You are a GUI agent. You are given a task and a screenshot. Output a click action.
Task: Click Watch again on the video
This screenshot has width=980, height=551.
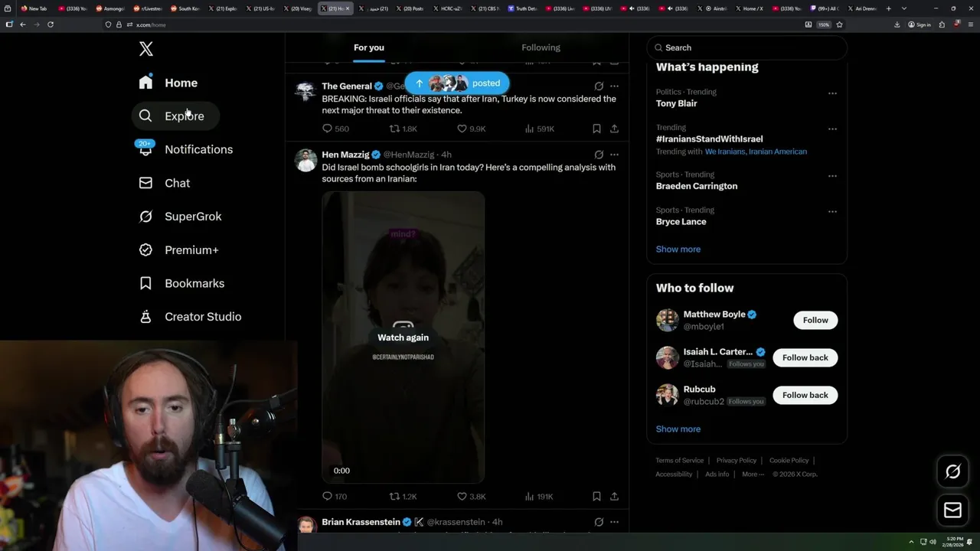403,337
